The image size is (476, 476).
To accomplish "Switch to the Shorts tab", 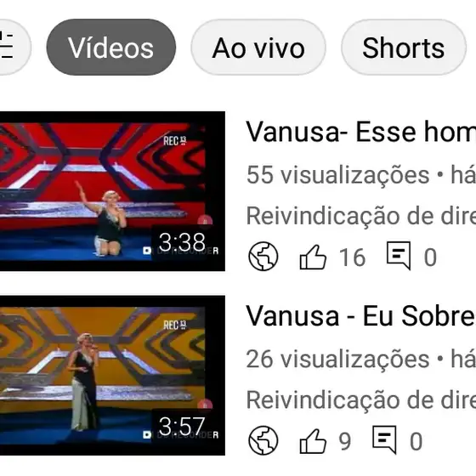I will [x=404, y=47].
